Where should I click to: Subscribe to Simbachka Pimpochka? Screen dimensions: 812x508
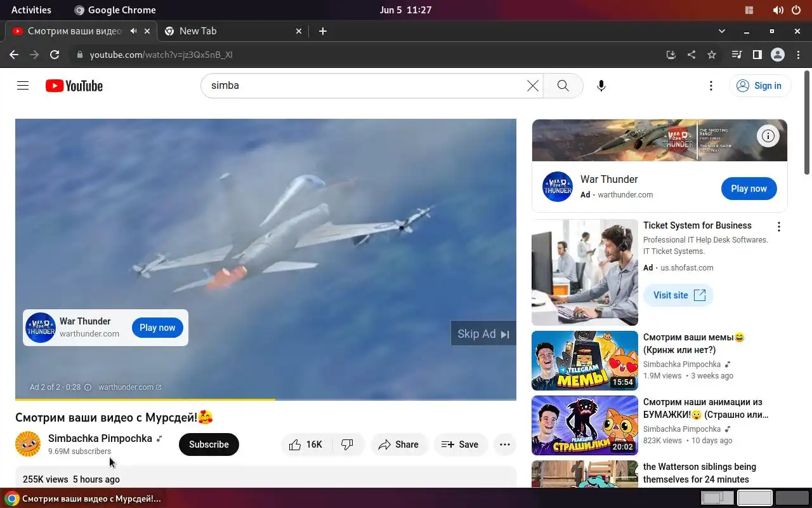coord(209,444)
